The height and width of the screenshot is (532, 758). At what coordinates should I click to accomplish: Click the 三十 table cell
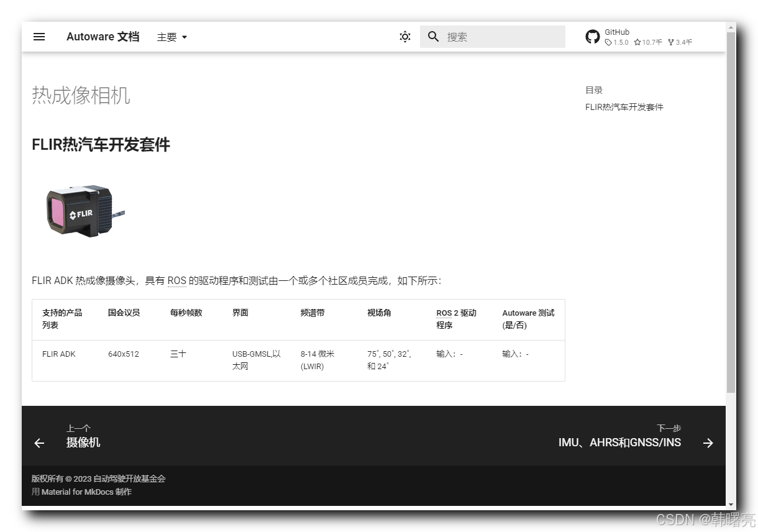pyautogui.click(x=178, y=354)
